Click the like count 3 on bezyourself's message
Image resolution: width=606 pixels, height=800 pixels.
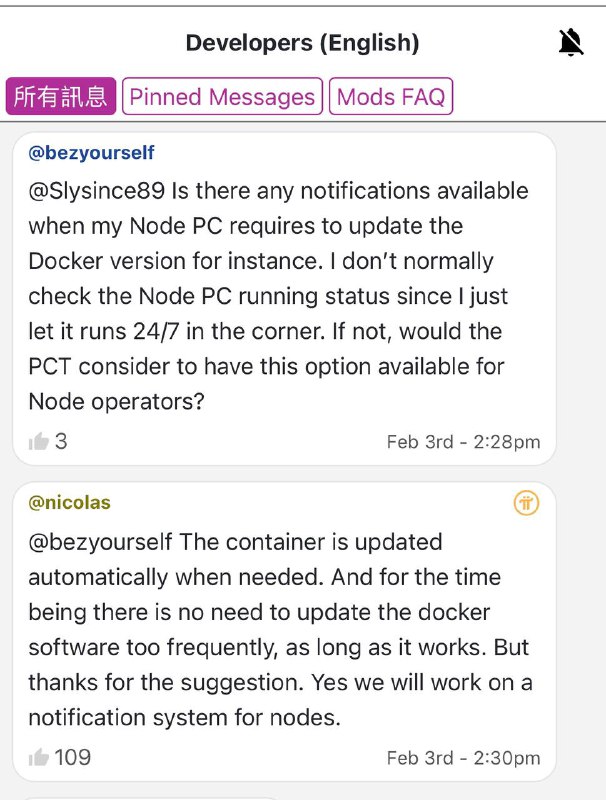click(61, 441)
